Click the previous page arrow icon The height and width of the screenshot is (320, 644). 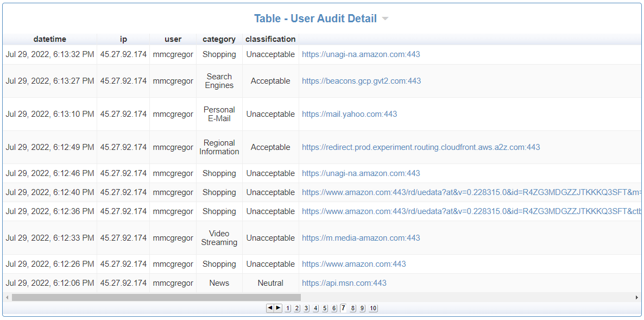(x=270, y=308)
